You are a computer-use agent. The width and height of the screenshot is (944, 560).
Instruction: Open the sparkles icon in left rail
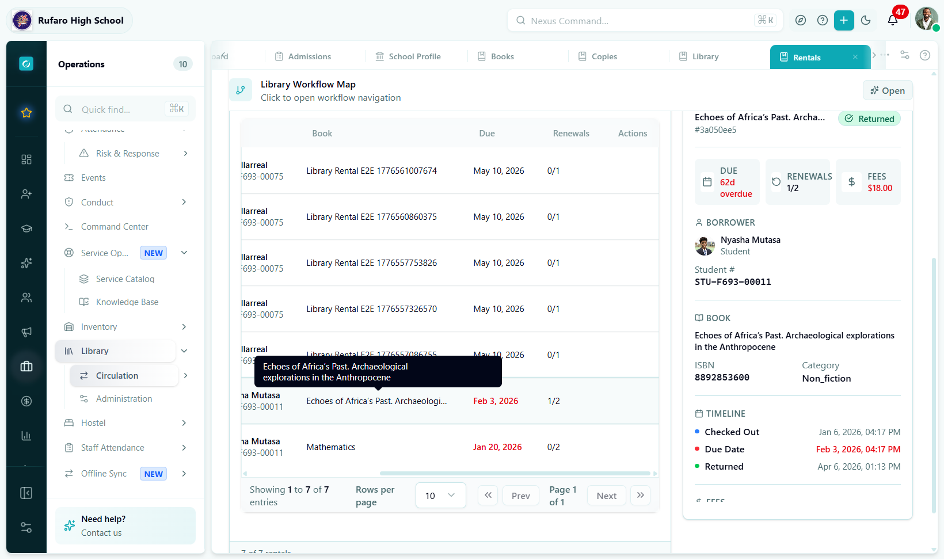pyautogui.click(x=26, y=263)
